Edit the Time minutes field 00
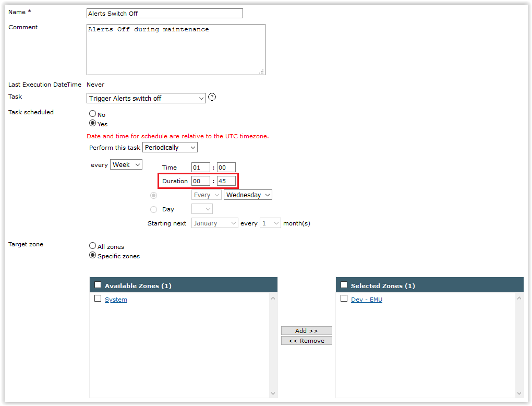This screenshot has width=532, height=406. pyautogui.click(x=226, y=168)
